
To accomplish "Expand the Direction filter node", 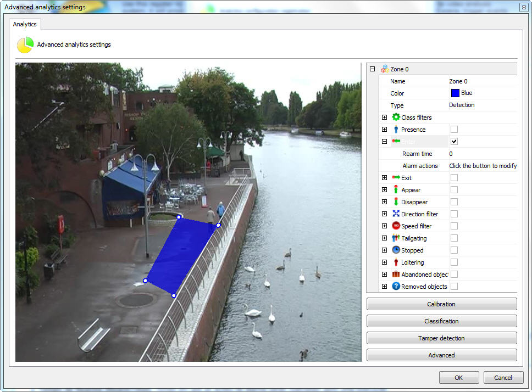I will pyautogui.click(x=384, y=214).
